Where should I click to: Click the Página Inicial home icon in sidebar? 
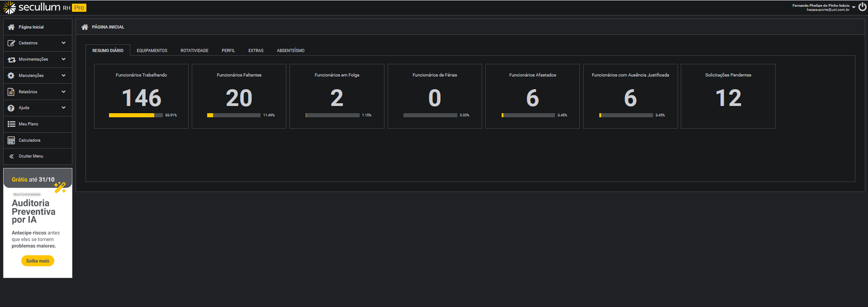pos(11,27)
